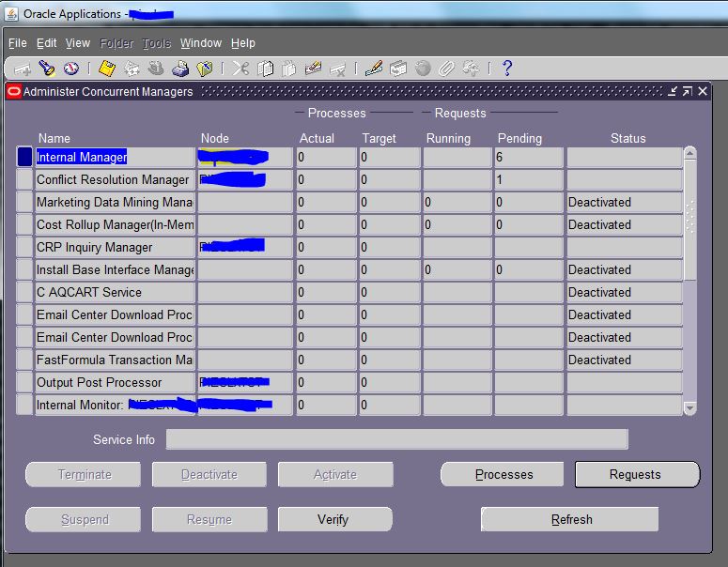Save using the yellow disk toolbar icon
Screen dimensions: 728x567
107,69
